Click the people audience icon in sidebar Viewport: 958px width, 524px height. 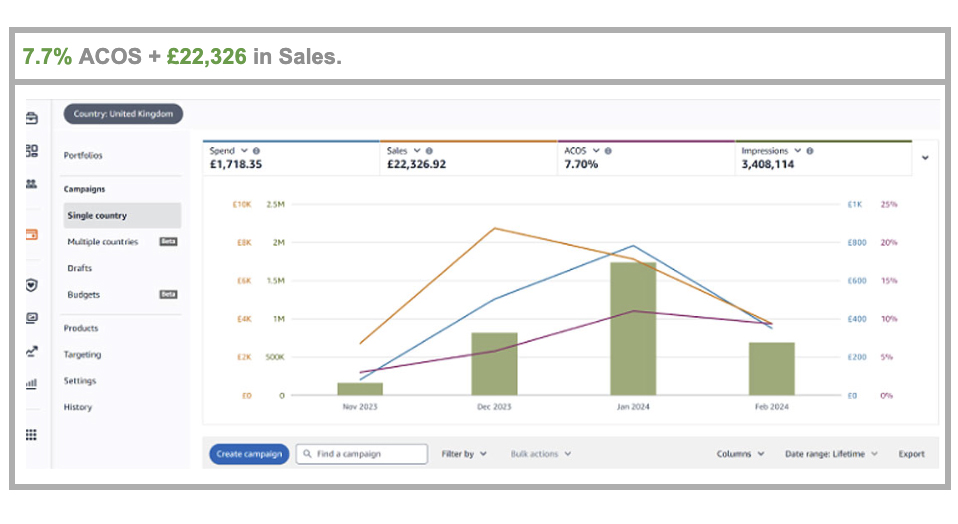32,184
